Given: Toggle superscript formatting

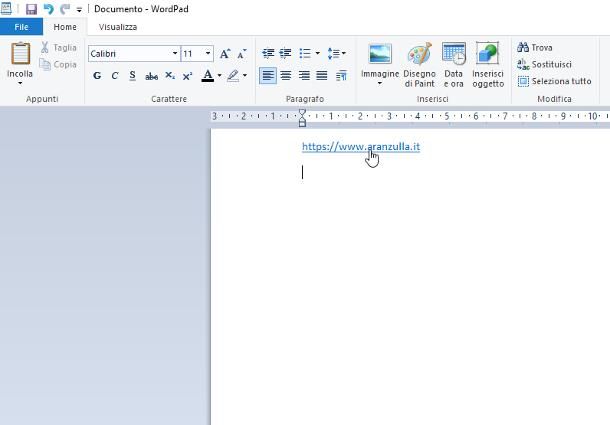Looking at the screenshot, I should click(x=188, y=76).
